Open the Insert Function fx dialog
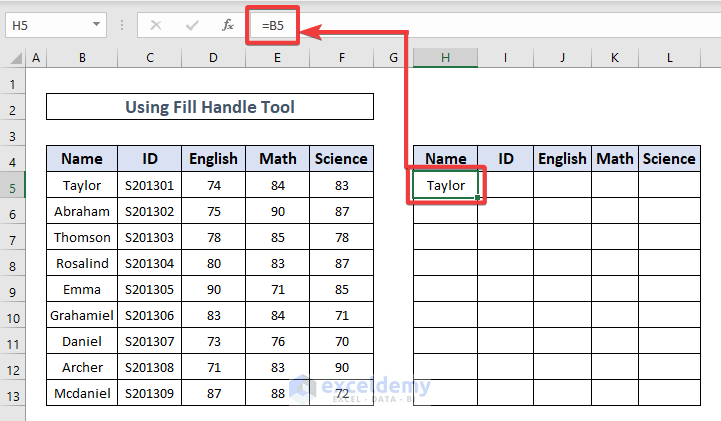The width and height of the screenshot is (721, 421). 228,25
